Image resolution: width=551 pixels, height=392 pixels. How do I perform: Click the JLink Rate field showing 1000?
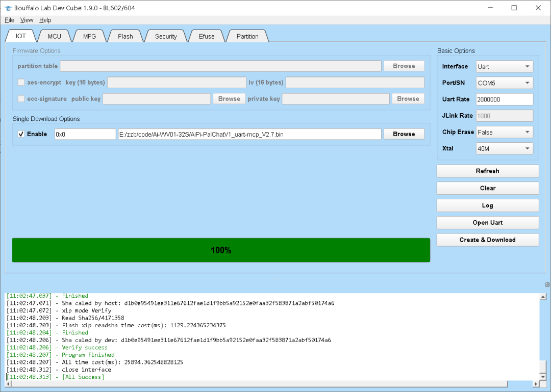pos(504,116)
